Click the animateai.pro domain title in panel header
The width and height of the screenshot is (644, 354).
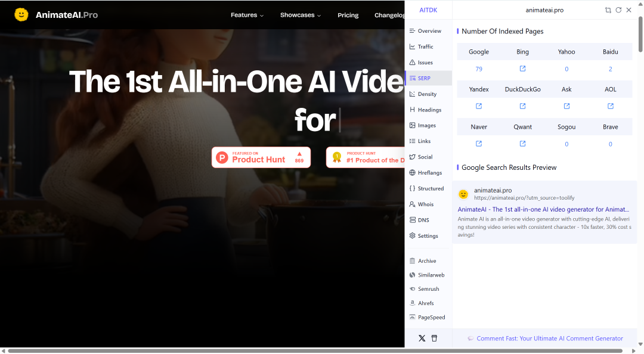coord(544,10)
